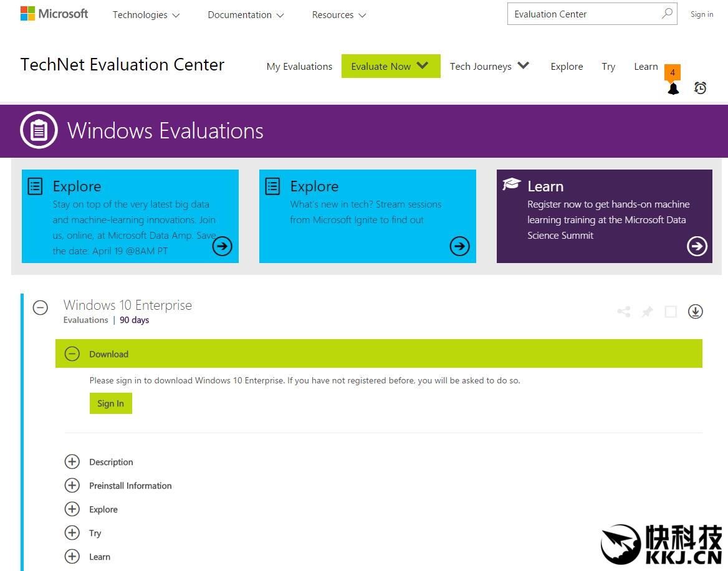This screenshot has width=728, height=571.
Task: Click the Windows Evaluations clipboard icon
Action: [39, 130]
